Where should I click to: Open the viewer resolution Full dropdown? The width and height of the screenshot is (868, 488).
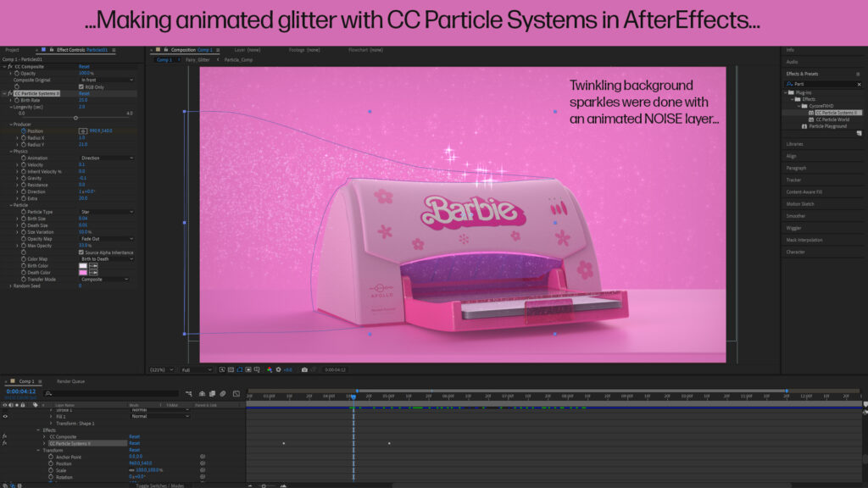point(197,369)
